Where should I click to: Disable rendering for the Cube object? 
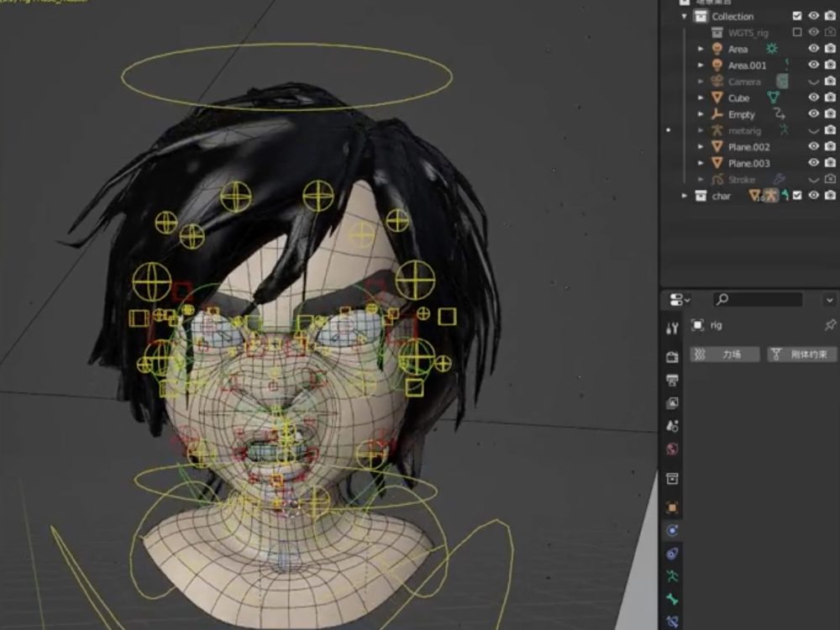point(831,97)
